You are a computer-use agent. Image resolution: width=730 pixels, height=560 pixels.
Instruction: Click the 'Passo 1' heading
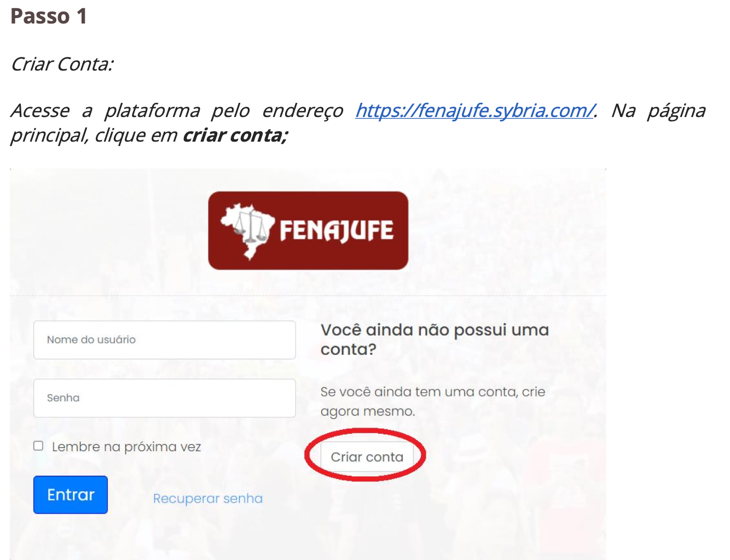pyautogui.click(x=49, y=16)
